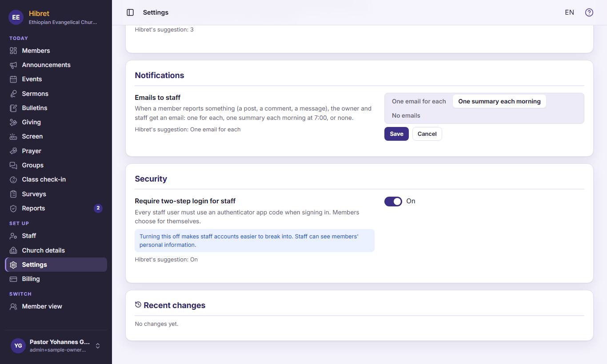Click the YG user avatar
Image resolution: width=607 pixels, height=364 pixels.
(x=18, y=346)
